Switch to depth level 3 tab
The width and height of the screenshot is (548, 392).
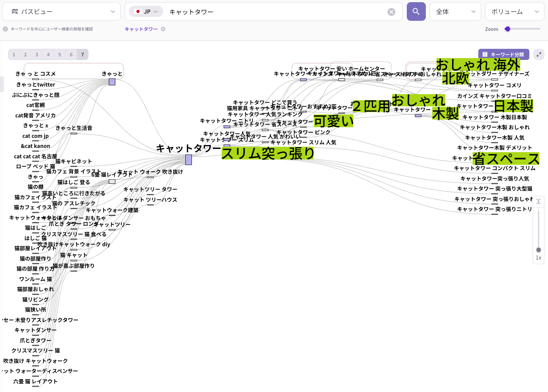[37, 55]
